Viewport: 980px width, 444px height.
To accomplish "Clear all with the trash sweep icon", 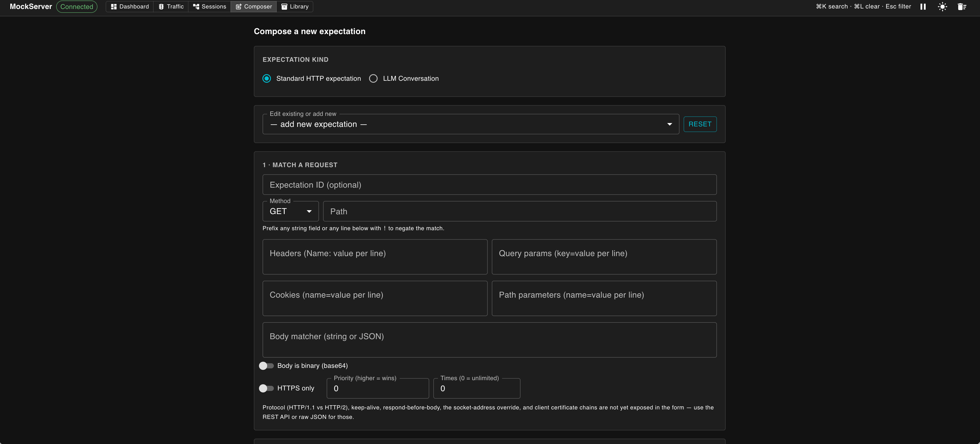I will tap(962, 6).
